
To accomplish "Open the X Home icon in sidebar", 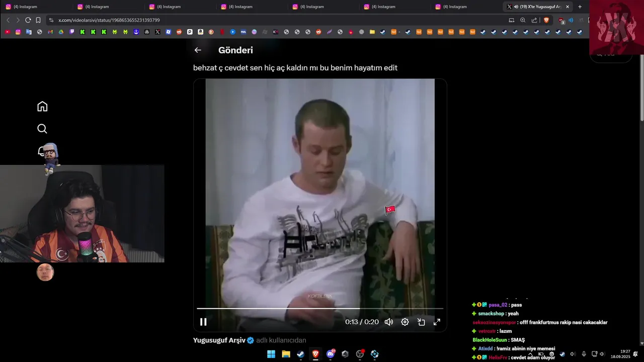I will pyautogui.click(x=42, y=107).
